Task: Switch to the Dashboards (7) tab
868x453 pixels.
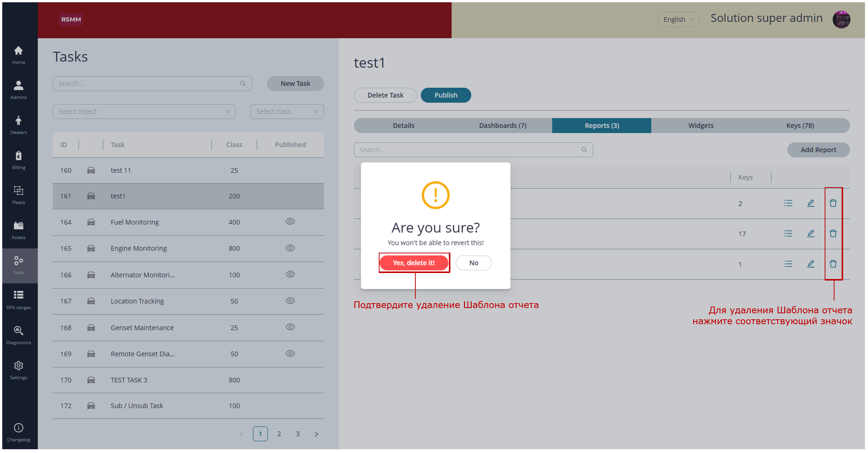Action: [x=502, y=125]
